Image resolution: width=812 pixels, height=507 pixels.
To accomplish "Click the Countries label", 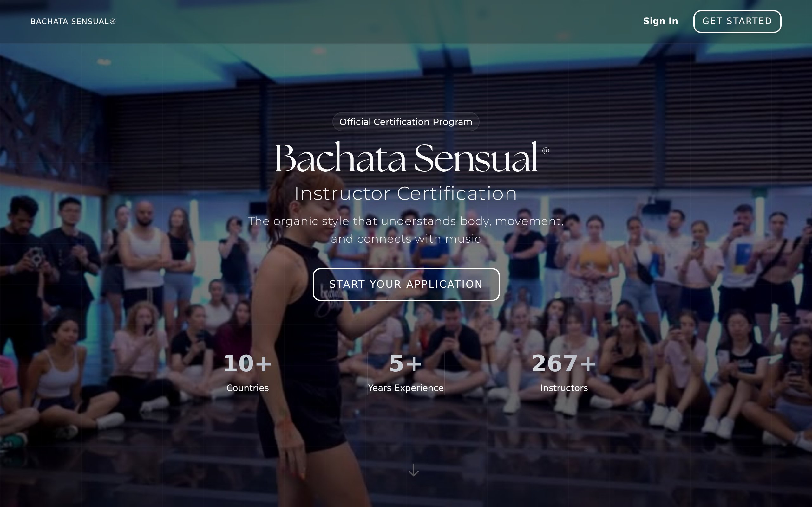I will pos(248,388).
